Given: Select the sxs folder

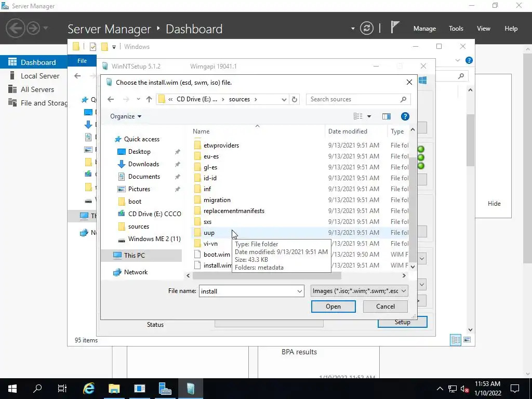Looking at the screenshot, I should [x=208, y=221].
